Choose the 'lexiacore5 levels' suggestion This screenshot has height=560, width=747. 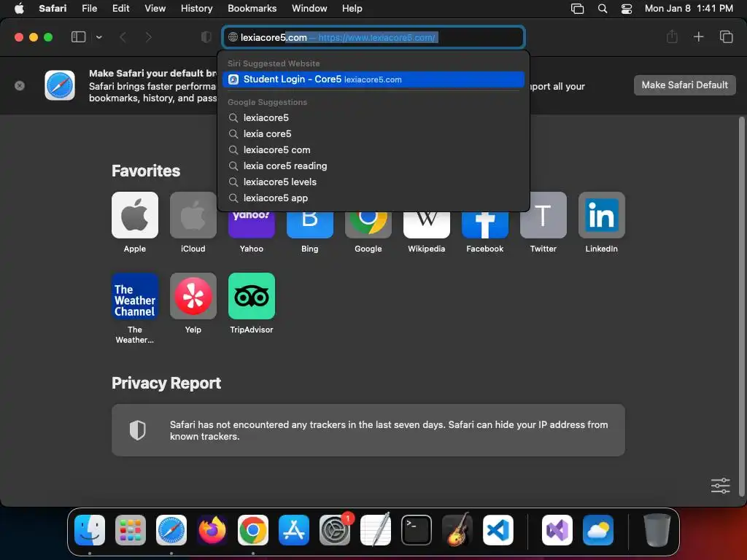(373, 182)
